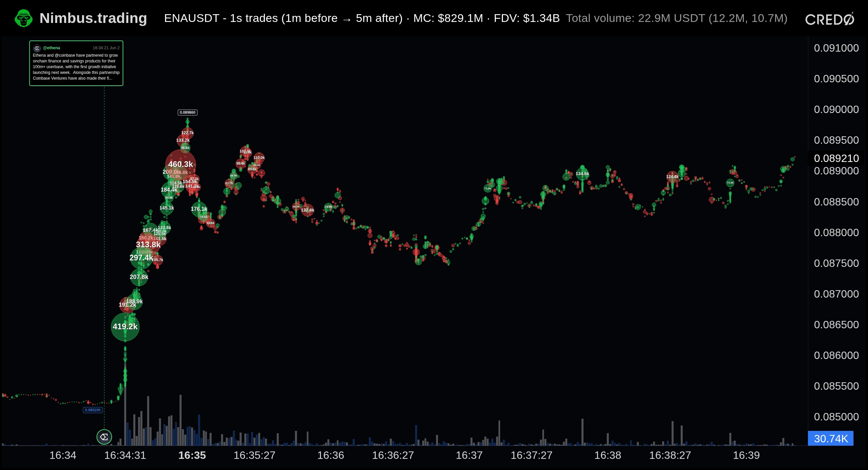Click the 0.091000 price axis label

(x=836, y=48)
